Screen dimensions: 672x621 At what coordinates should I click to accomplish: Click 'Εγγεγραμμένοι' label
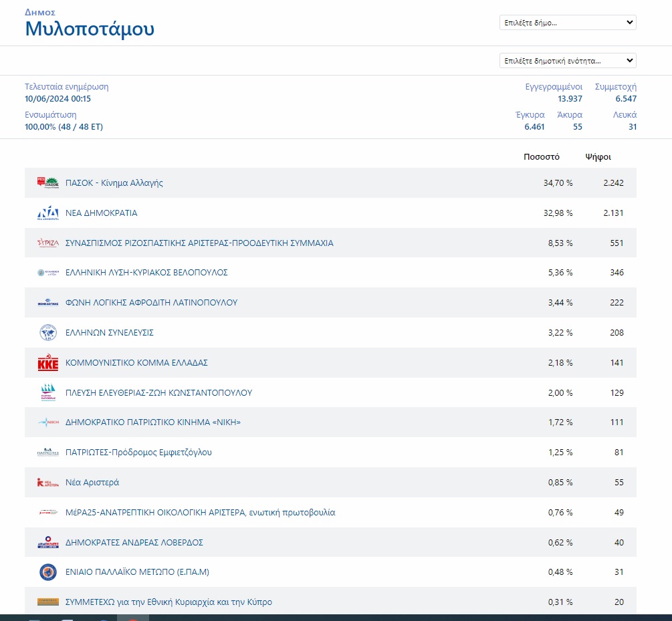[554, 87]
